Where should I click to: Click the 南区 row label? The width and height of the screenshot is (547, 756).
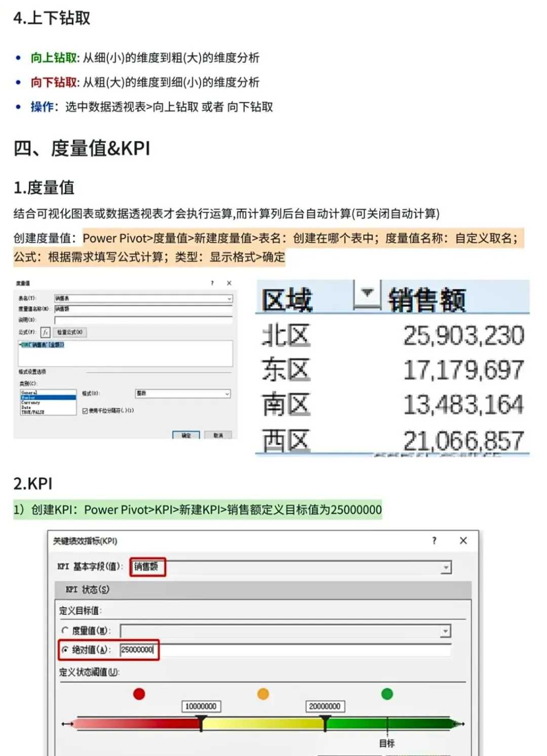coord(286,404)
